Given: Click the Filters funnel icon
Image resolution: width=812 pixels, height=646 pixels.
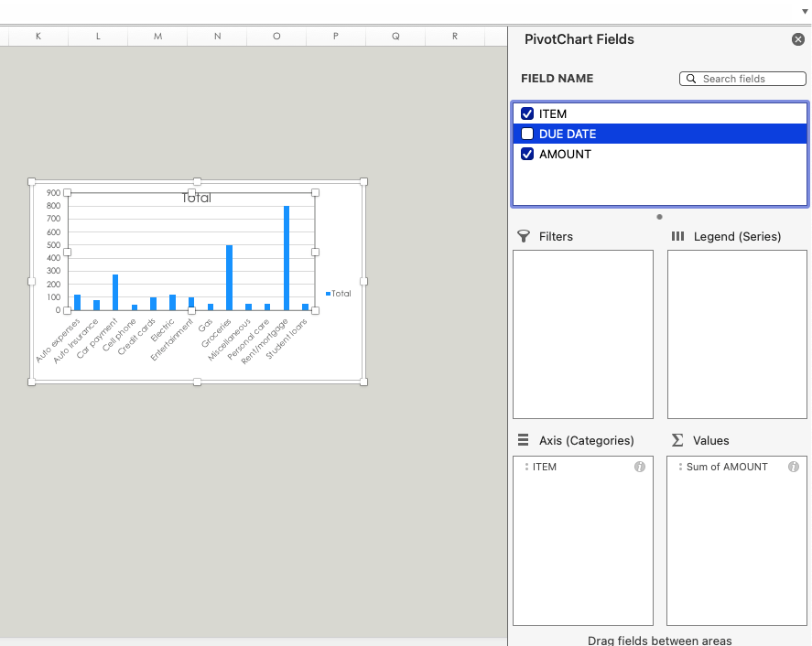Looking at the screenshot, I should 524,237.
